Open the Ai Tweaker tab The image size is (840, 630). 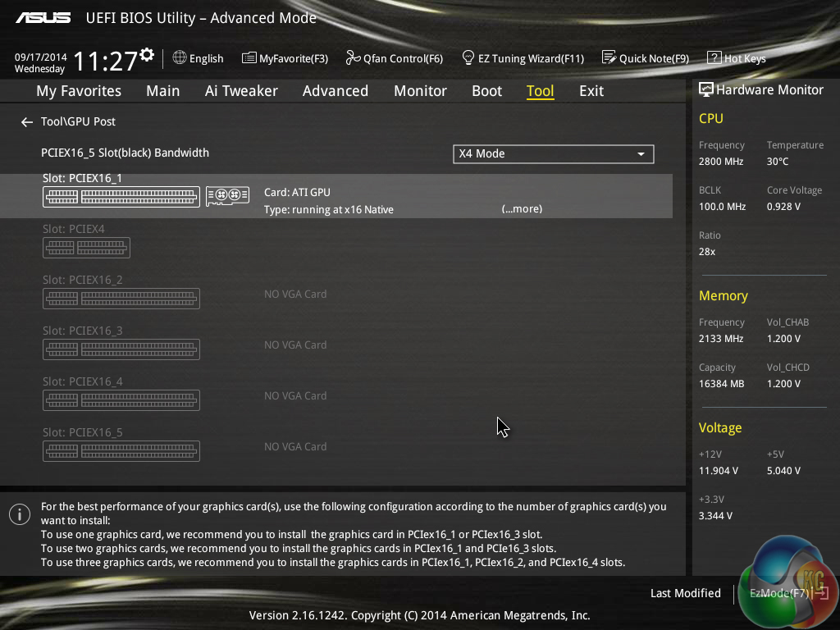pos(241,91)
